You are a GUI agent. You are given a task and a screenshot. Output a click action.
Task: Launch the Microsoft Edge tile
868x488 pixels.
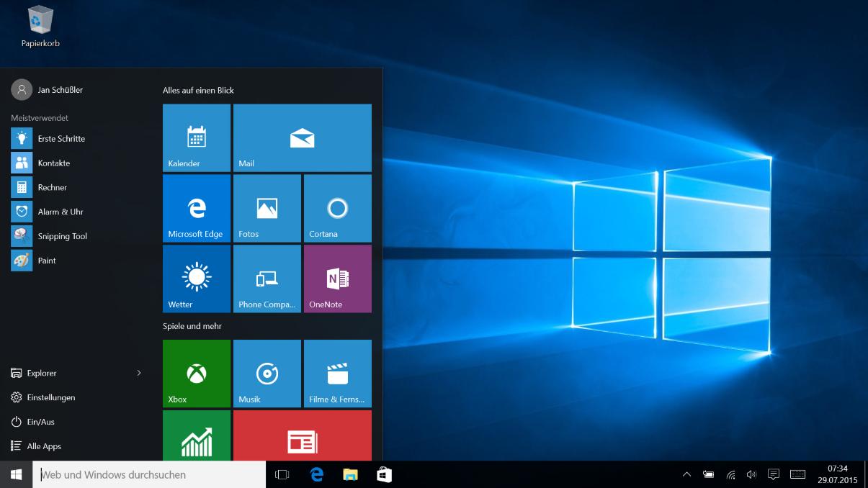pyautogui.click(x=197, y=209)
